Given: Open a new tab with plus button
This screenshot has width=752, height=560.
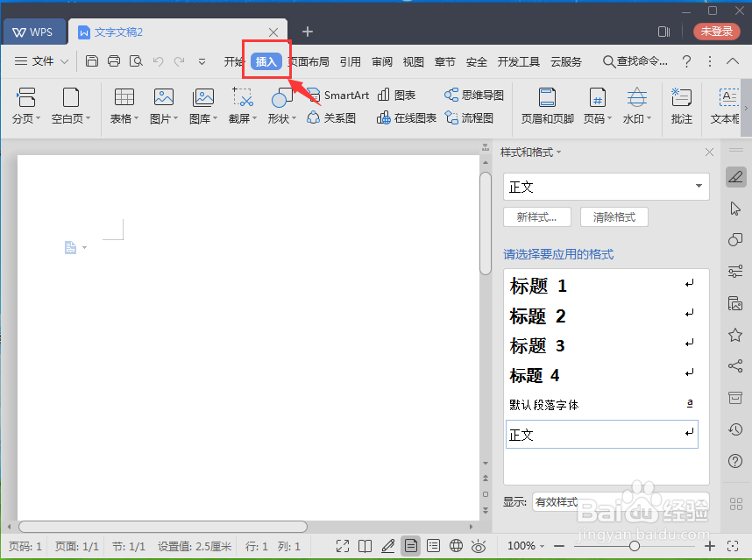Looking at the screenshot, I should (308, 32).
